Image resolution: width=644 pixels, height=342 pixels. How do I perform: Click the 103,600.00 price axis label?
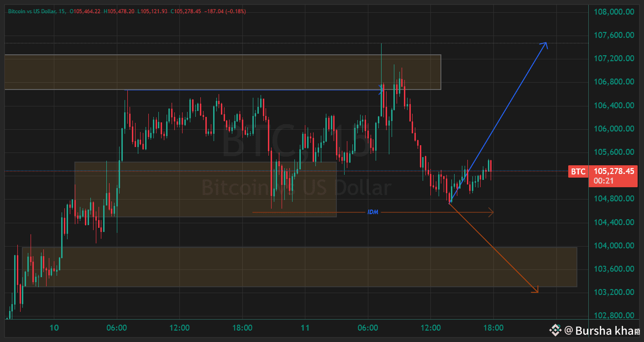tap(613, 269)
